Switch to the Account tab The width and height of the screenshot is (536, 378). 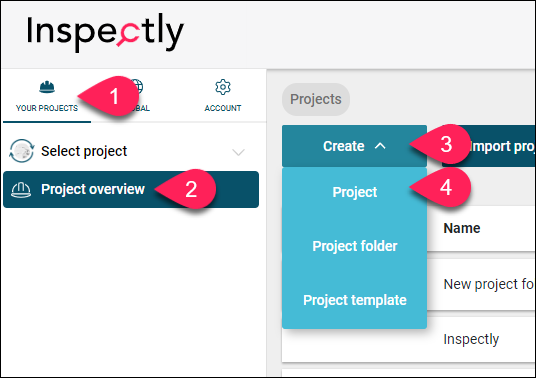pos(223,96)
